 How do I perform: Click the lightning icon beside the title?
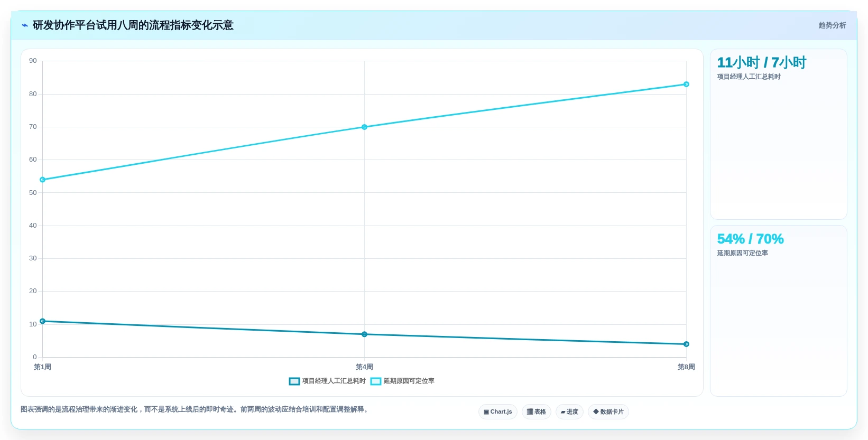pyautogui.click(x=25, y=25)
